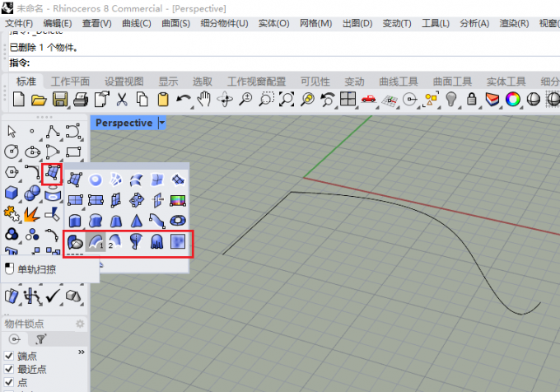The image size is (560, 392).
Task: Click the rainbow gradient surface icon
Action: click(178, 200)
